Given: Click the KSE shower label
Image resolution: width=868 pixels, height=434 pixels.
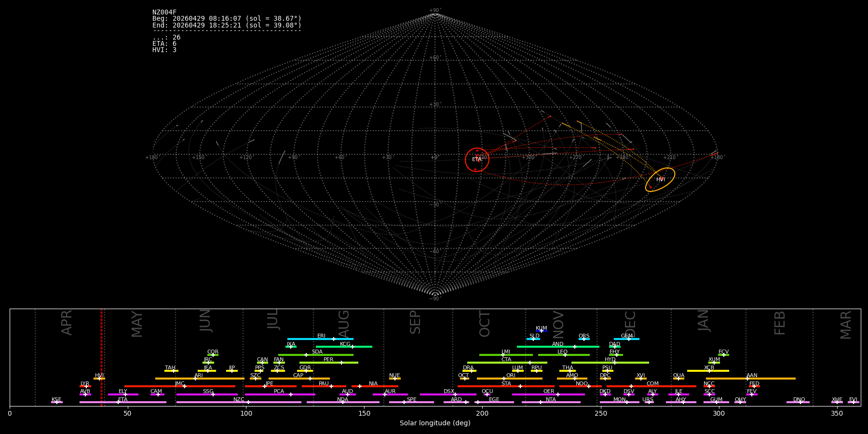Looking at the screenshot, I should click(x=56, y=400).
